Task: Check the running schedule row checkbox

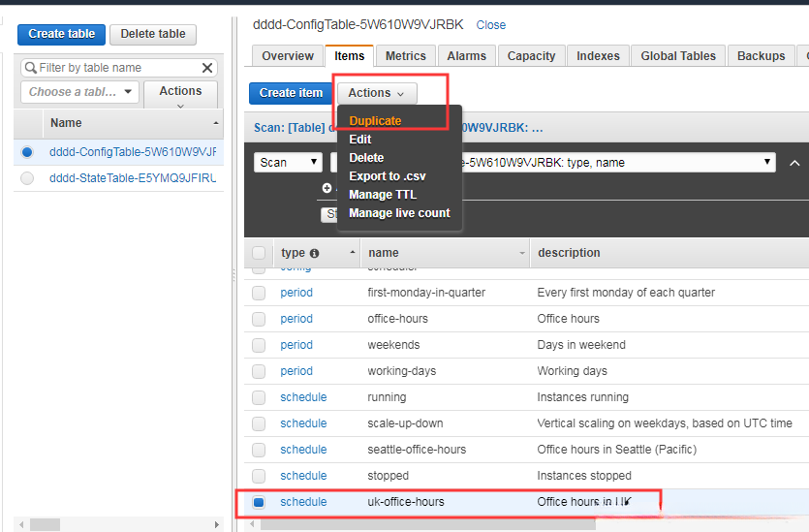Action: tap(259, 397)
